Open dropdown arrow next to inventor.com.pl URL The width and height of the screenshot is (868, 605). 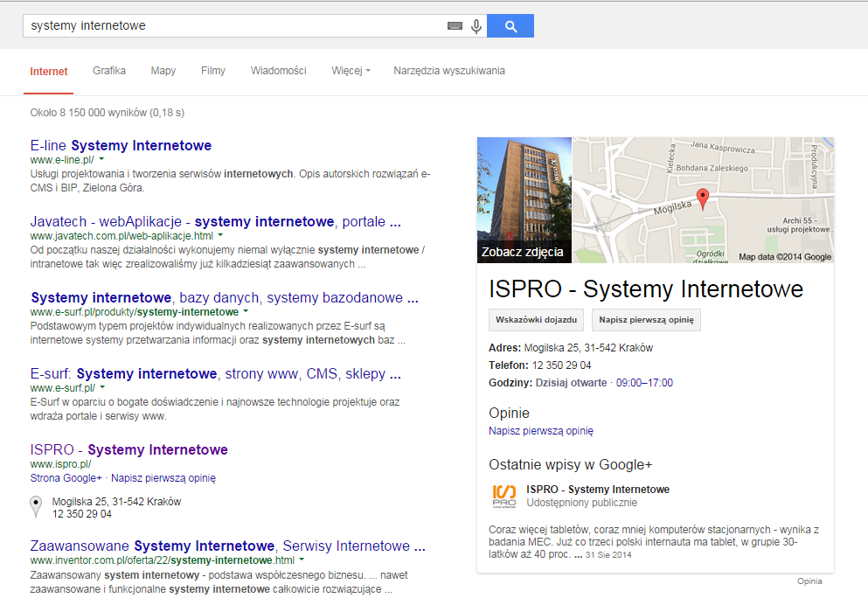click(x=302, y=560)
